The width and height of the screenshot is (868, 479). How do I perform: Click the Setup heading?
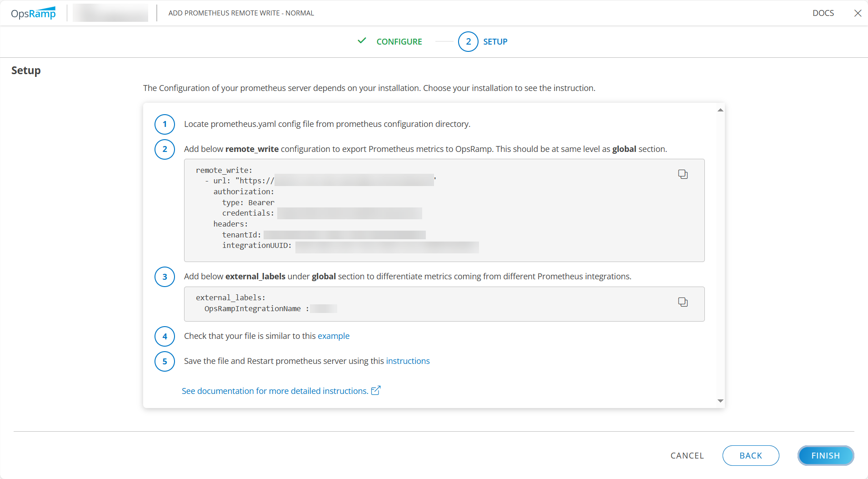click(26, 71)
